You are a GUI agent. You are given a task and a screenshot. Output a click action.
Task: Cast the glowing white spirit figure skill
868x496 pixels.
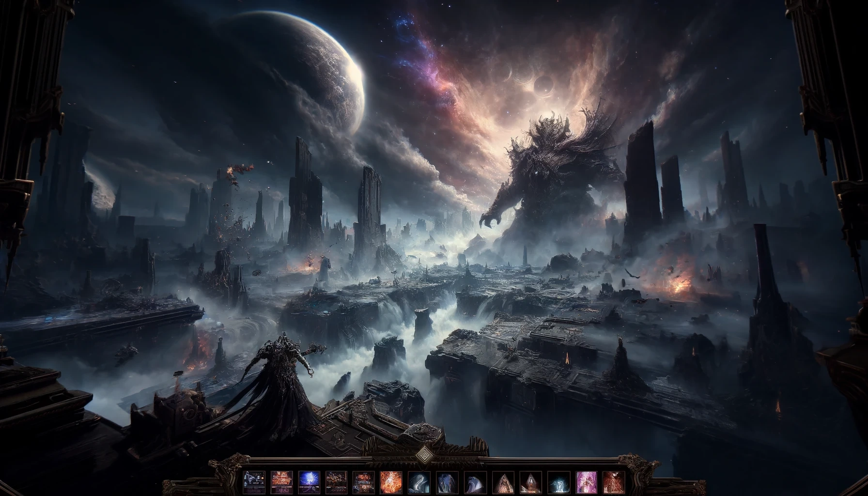click(x=557, y=482)
